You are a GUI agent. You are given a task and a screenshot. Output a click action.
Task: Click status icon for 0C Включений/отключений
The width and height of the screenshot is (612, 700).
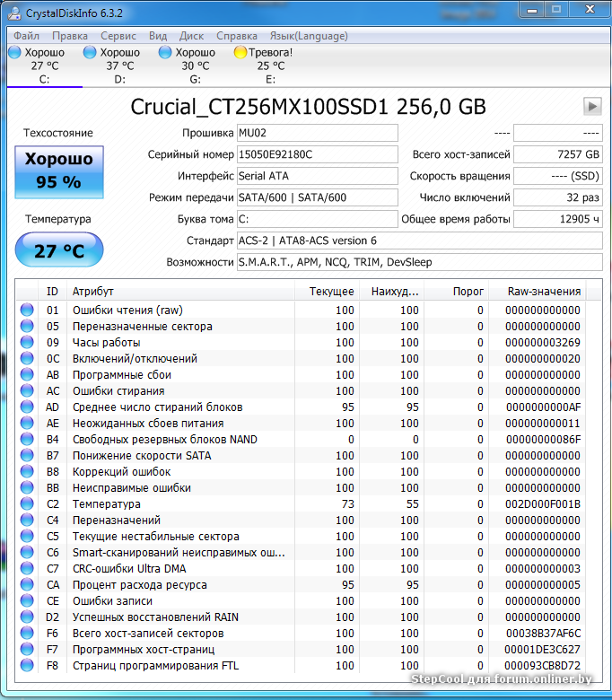pyautogui.click(x=27, y=358)
